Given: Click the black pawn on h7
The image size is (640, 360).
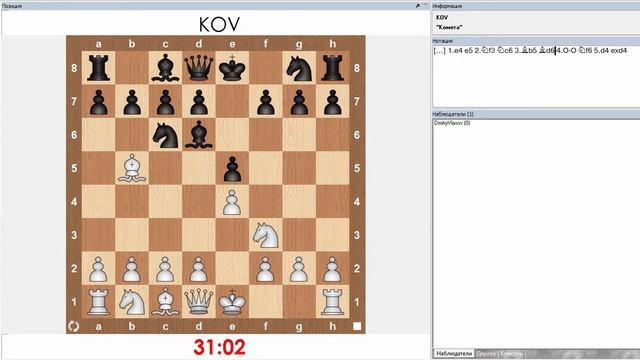Looking at the screenshot, I should point(333,101).
